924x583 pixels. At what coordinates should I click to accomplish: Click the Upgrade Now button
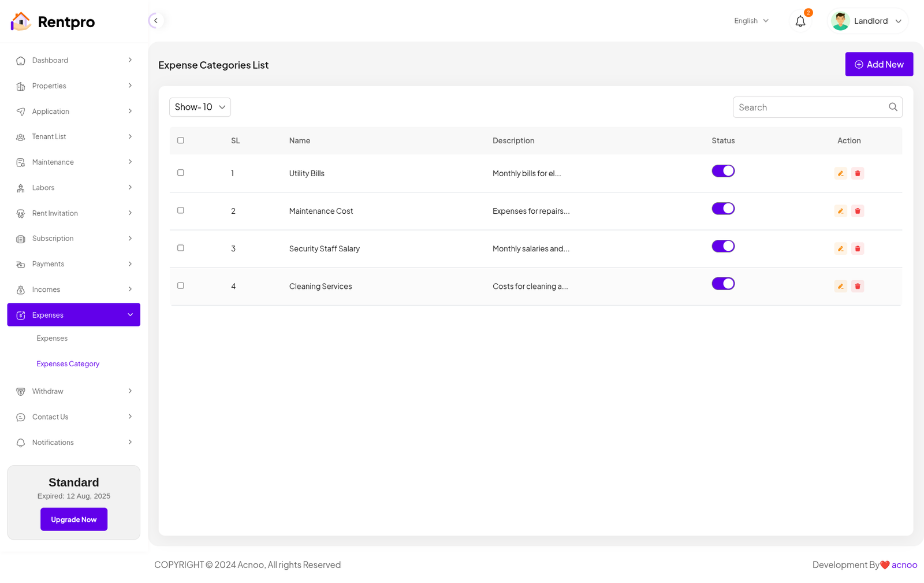[74, 519]
